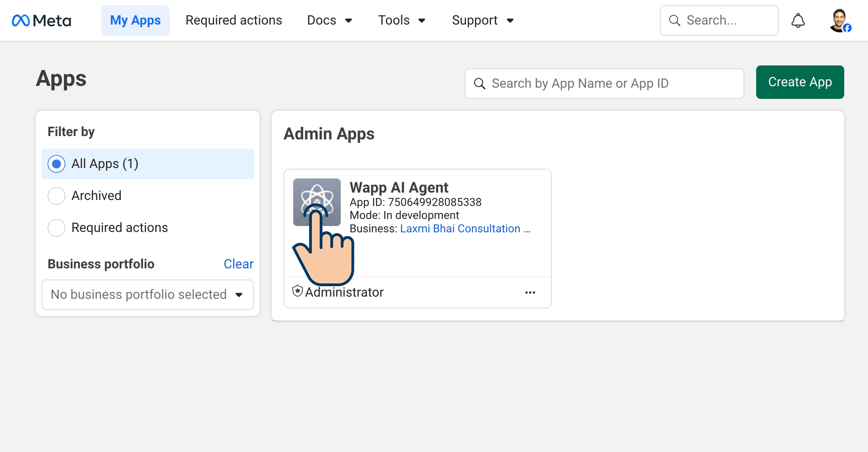
Task: Focus the Search by App Name or App ID field
Action: [x=604, y=84]
